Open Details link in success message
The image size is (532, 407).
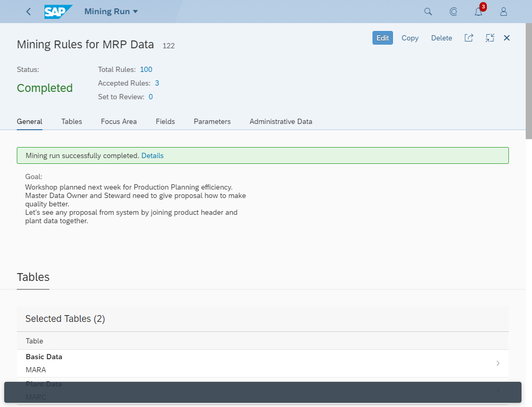152,155
